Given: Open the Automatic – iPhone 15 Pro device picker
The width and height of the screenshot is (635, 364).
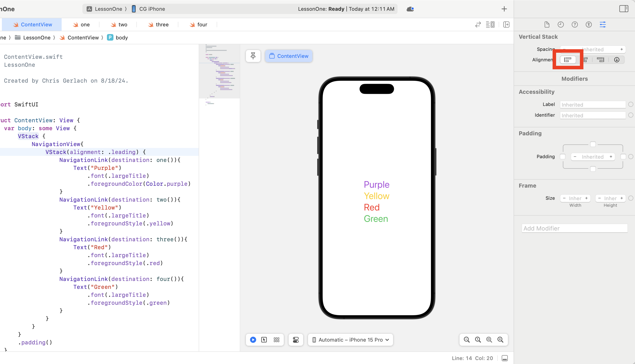Looking at the screenshot, I should point(350,340).
